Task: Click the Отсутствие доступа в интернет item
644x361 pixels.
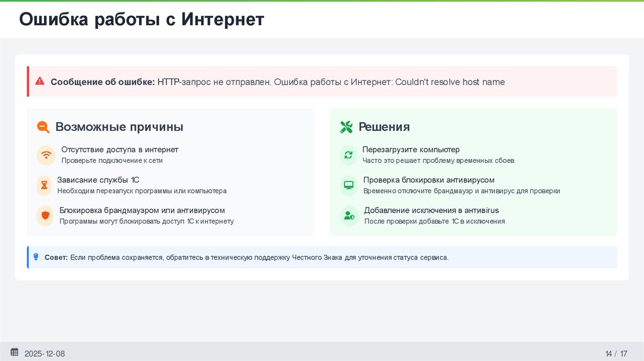Action: [x=119, y=150]
